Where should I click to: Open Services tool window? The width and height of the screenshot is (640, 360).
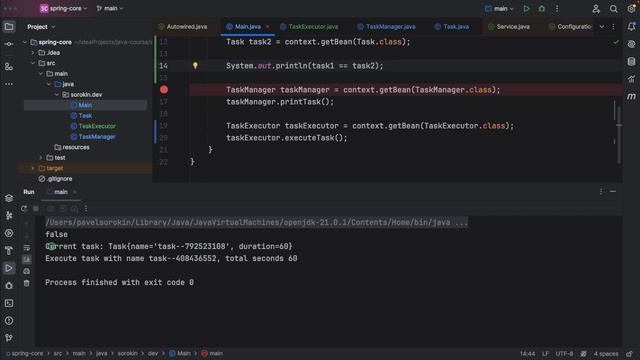click(9, 233)
